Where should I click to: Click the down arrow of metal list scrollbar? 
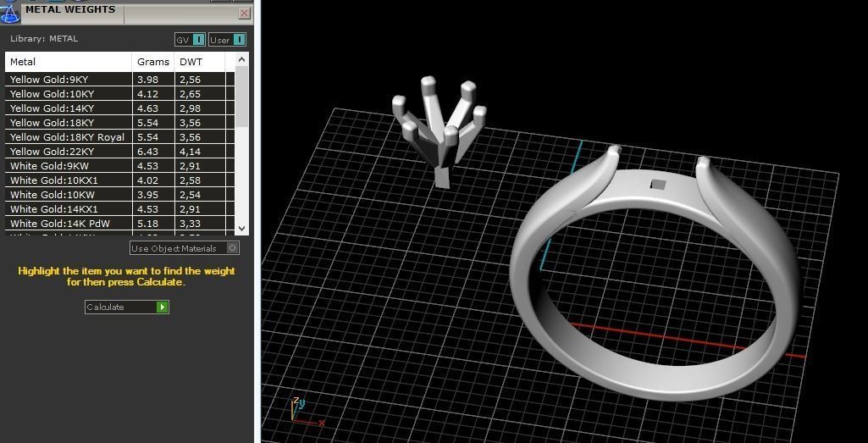242,228
